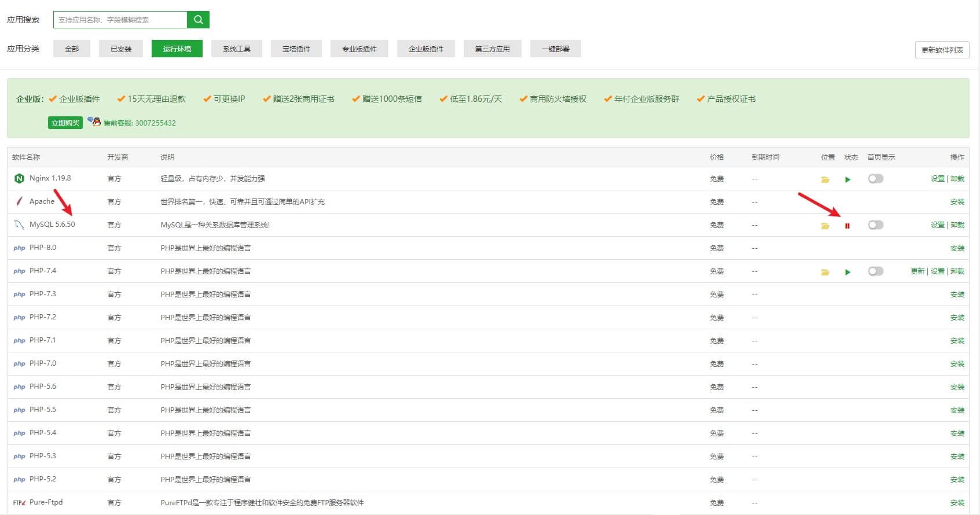Click the PHP-5.6 php logo icon
Screen dimensions: 980x515
[x=19, y=387]
